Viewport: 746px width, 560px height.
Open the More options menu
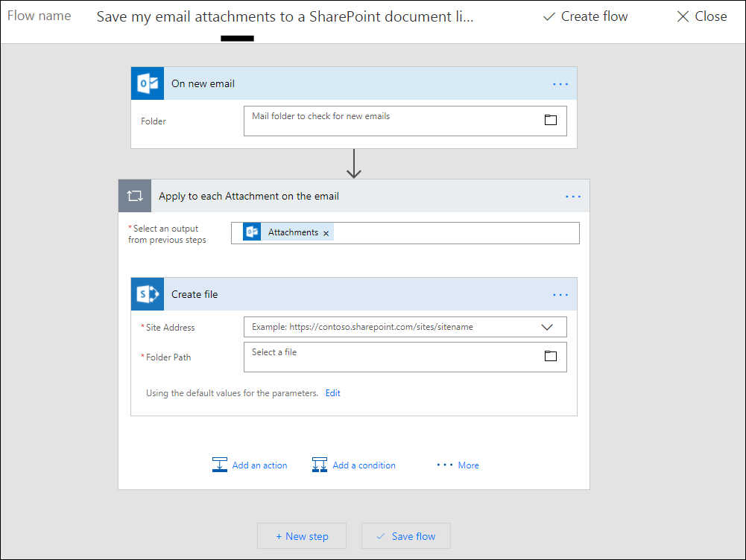(458, 465)
